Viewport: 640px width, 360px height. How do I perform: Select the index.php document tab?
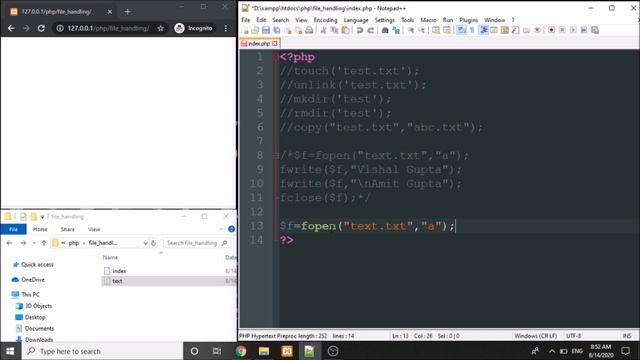(x=259, y=43)
